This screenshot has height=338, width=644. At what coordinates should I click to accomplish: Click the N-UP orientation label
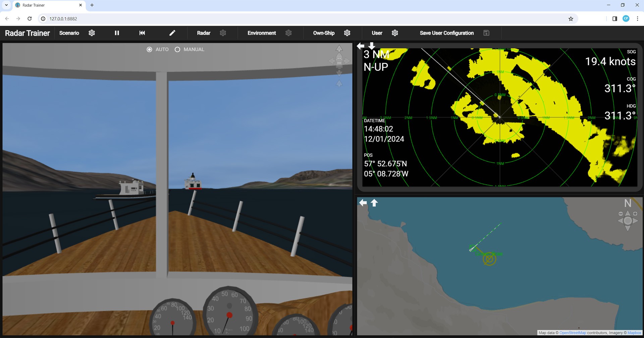click(376, 67)
